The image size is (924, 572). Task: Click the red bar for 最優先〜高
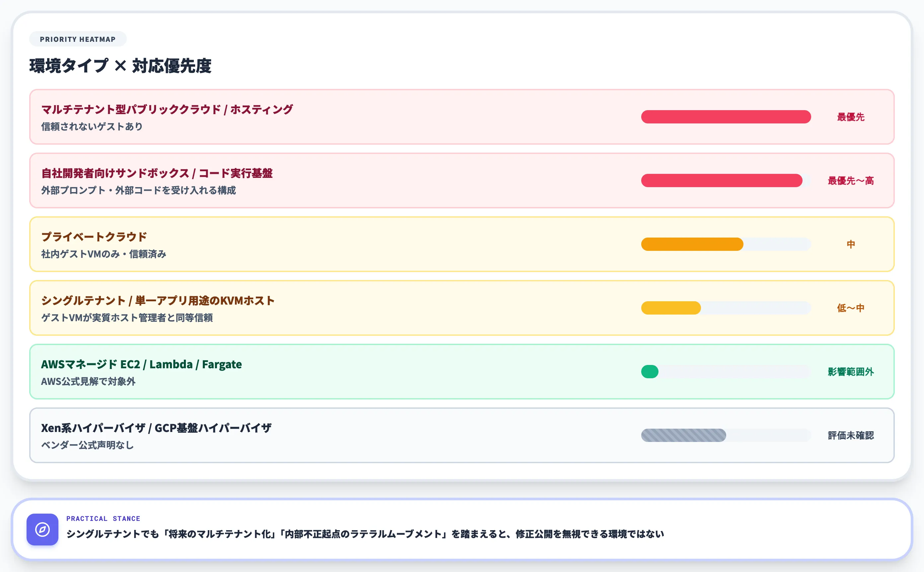[x=722, y=180]
